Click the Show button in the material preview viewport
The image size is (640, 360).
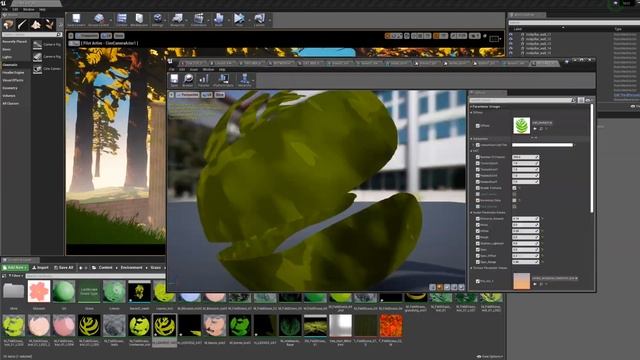[x=220, y=95]
